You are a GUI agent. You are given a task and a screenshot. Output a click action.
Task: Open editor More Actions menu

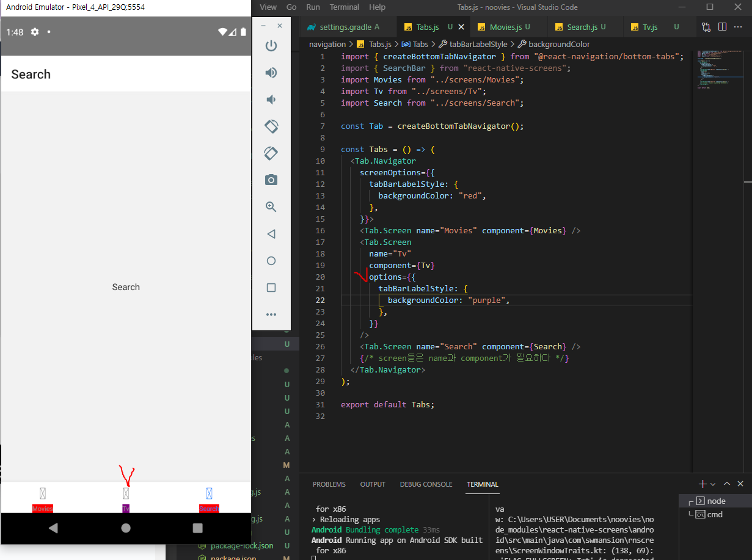tap(738, 27)
